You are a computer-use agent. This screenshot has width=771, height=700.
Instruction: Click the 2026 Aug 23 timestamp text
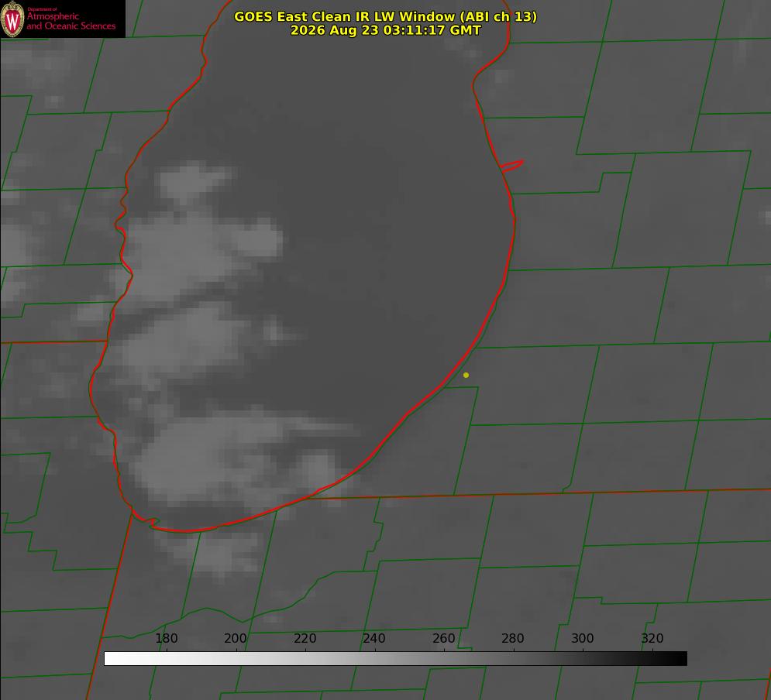pos(386,30)
